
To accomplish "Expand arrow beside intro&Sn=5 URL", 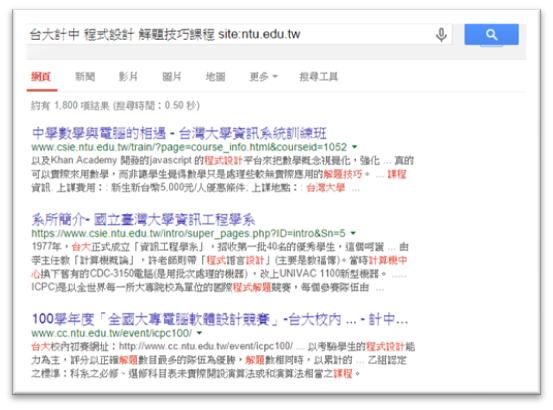I will tap(353, 233).
